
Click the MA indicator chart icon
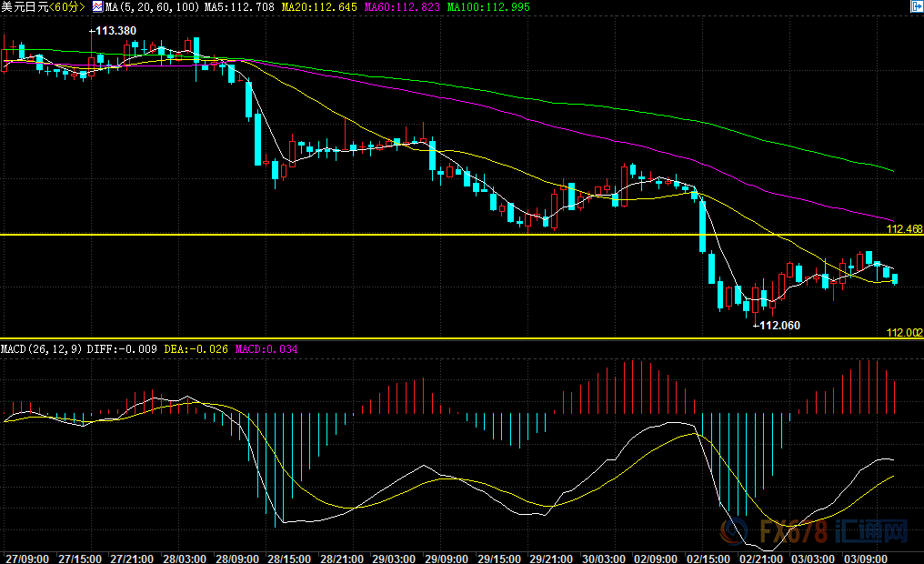pos(98,6)
